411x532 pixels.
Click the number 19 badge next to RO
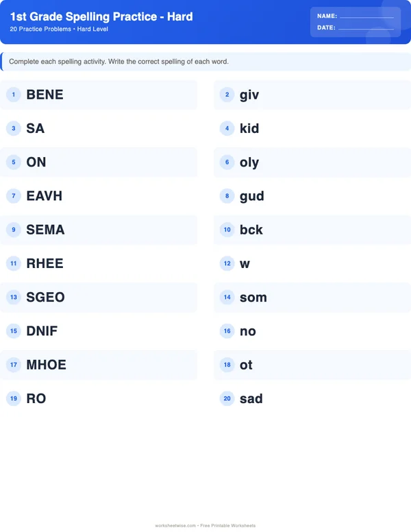14,398
